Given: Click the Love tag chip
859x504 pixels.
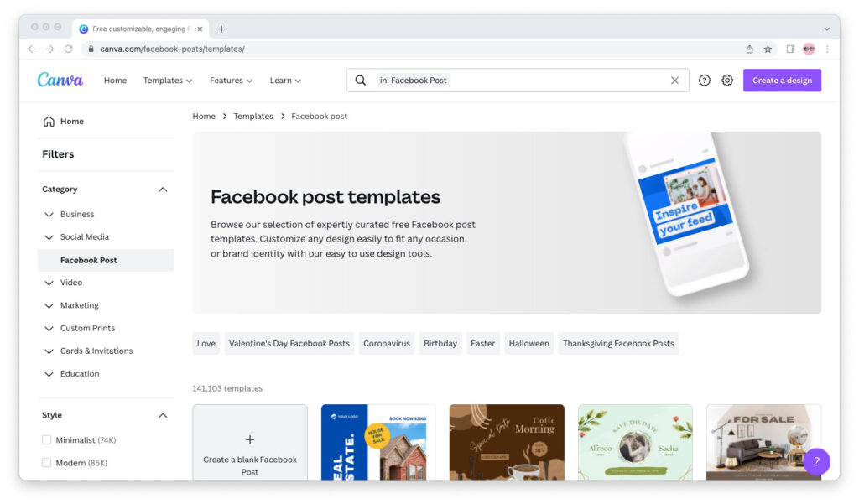Looking at the screenshot, I should tap(206, 344).
